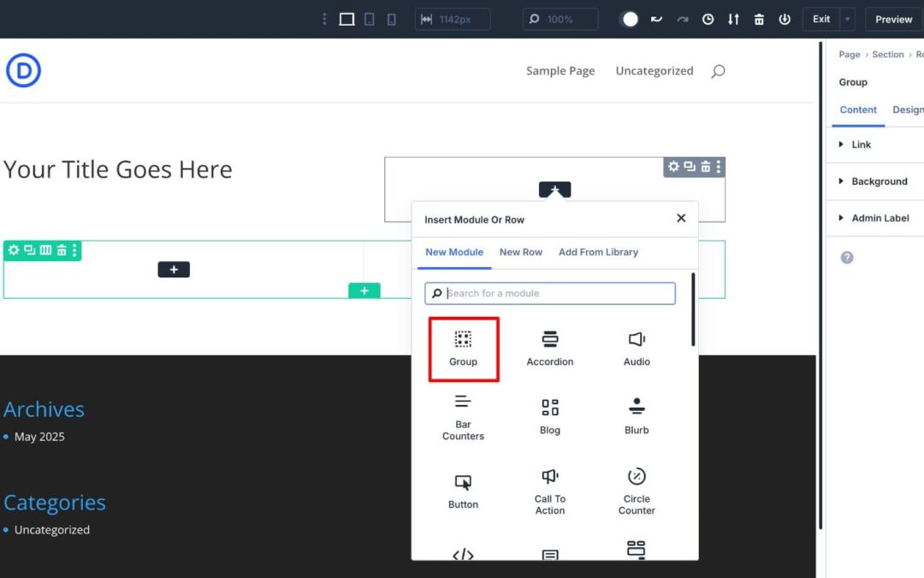Screen dimensions: 924x578
Task: Expand the Background settings section
Action: coord(879,182)
